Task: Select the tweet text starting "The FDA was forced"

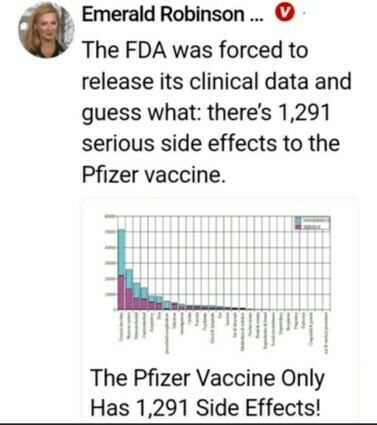Action: coord(216,112)
